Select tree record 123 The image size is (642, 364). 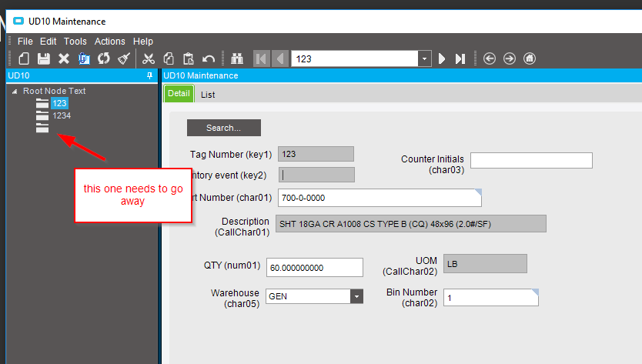(x=59, y=103)
